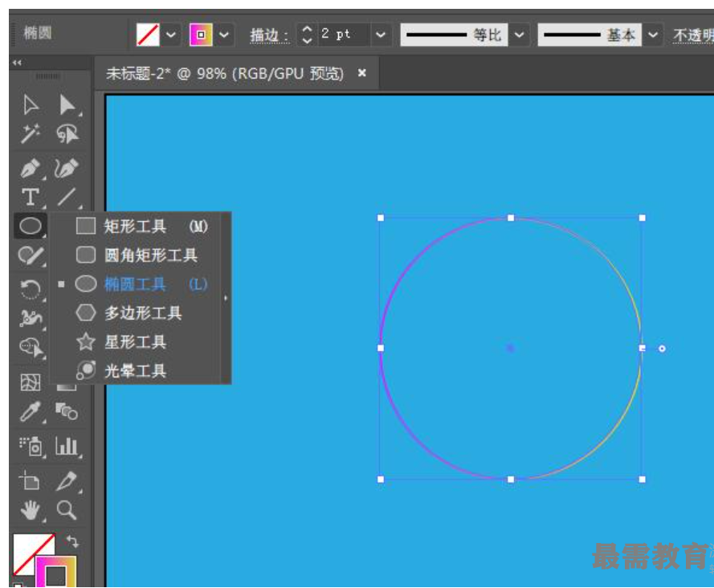Click the bottom-right bounding box handle
The image size is (714, 588).
point(642,479)
